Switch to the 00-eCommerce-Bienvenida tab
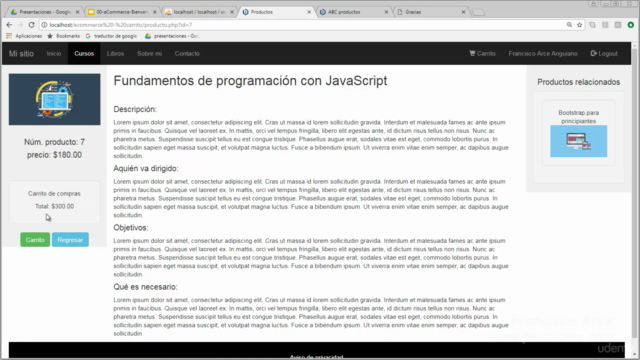640x360 pixels. 122,12
